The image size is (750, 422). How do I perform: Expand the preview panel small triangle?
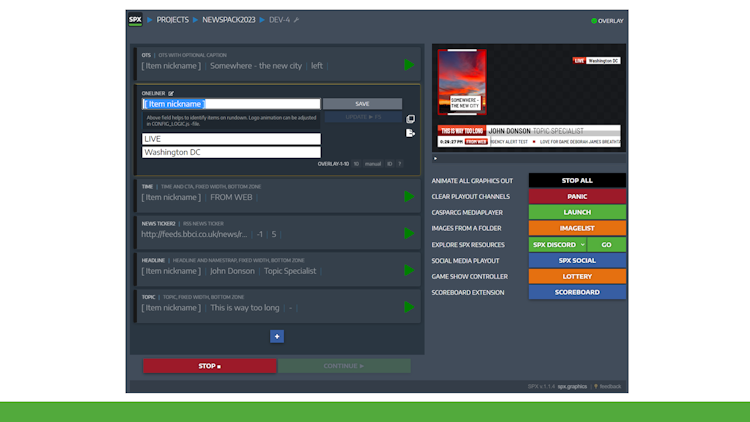click(435, 158)
